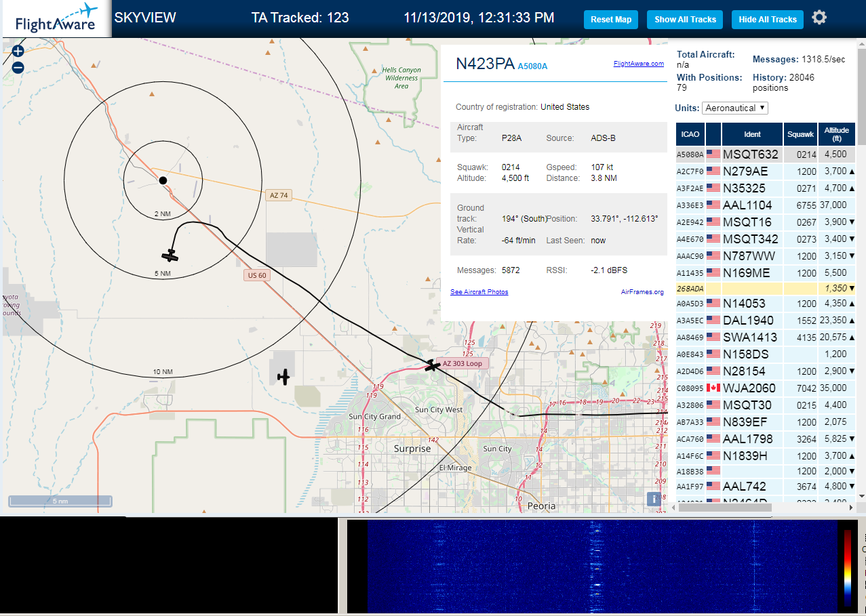866x616 pixels.
Task: Click the waterfall color scale bar
Action: coord(848,567)
